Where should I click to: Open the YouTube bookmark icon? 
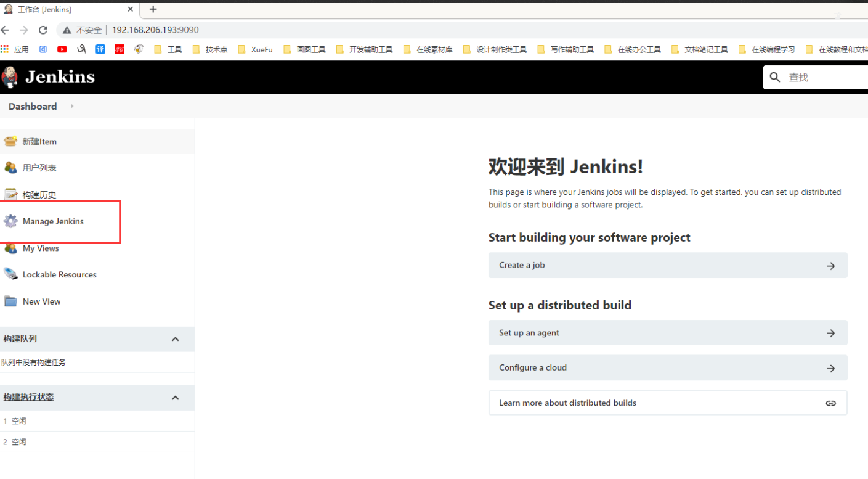[x=62, y=49]
